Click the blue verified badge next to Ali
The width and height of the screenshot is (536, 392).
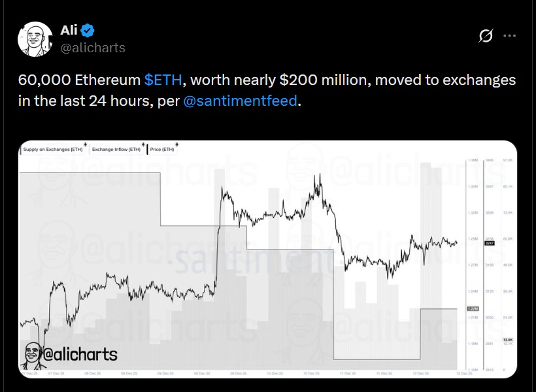88,29
